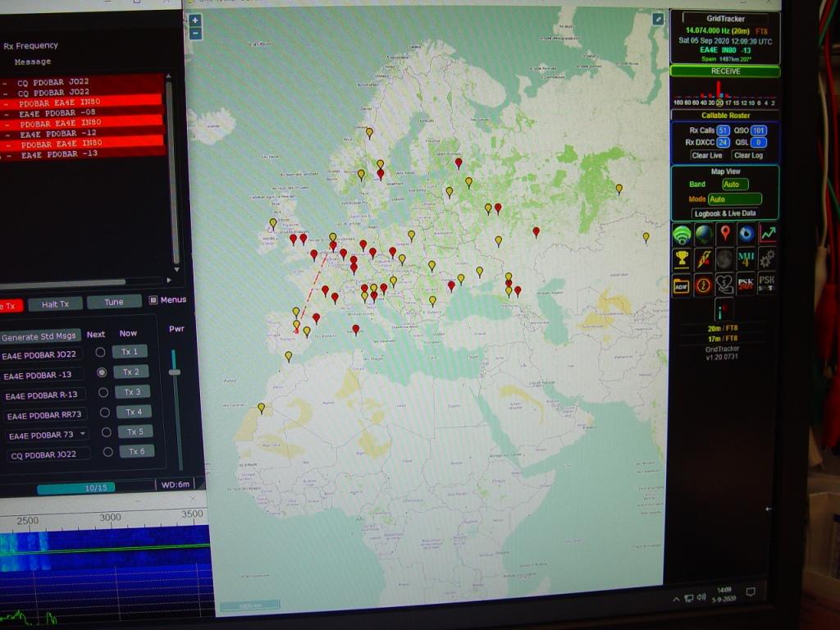
Task: Send now with Tx 1 button
Action: tap(129, 352)
